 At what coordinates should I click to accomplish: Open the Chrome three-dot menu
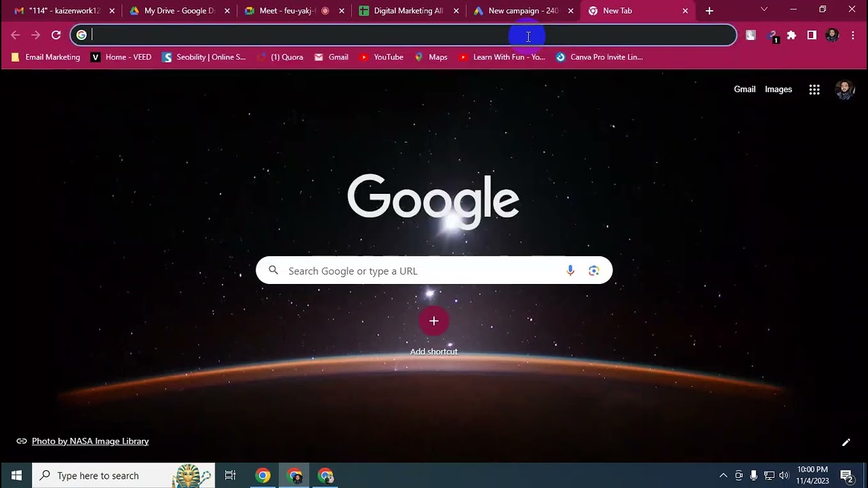tap(852, 35)
